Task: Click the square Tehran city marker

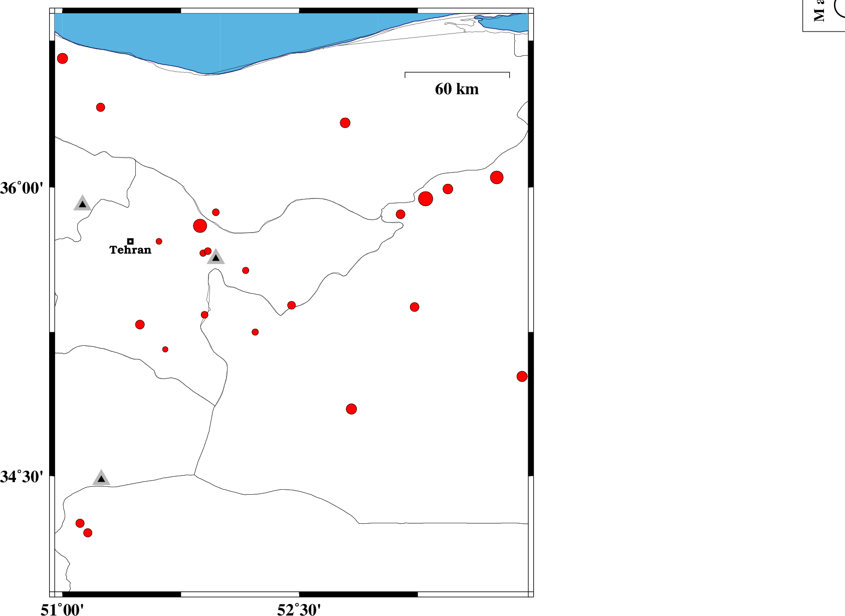Action: tap(130, 241)
